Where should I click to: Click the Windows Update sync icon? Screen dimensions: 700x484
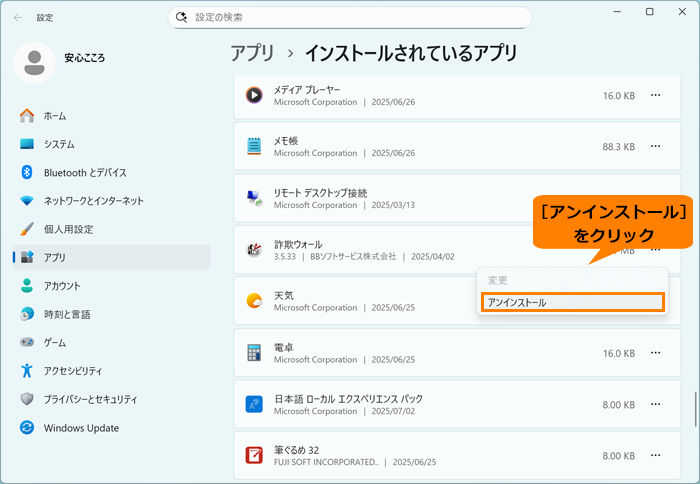point(27,427)
